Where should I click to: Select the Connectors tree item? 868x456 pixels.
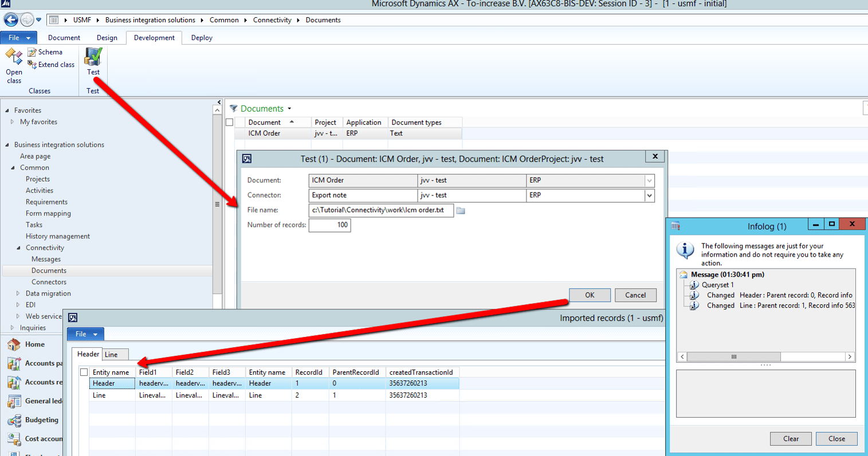click(x=49, y=282)
